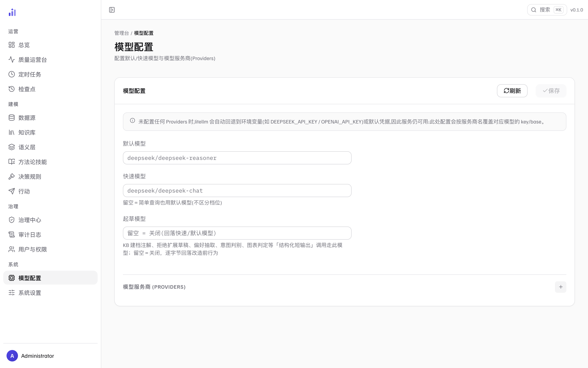Click the gavel icon for 决策规则
This screenshot has height=368, width=588.
click(x=12, y=177)
